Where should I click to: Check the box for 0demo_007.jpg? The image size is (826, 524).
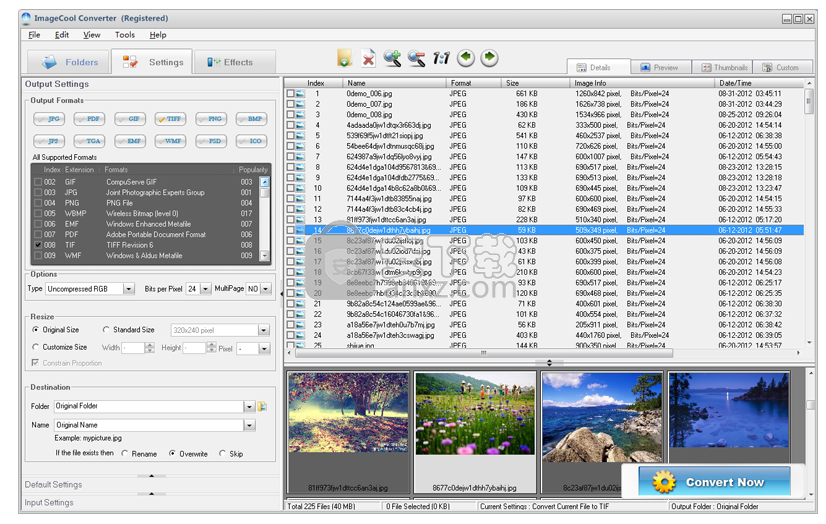(290, 104)
